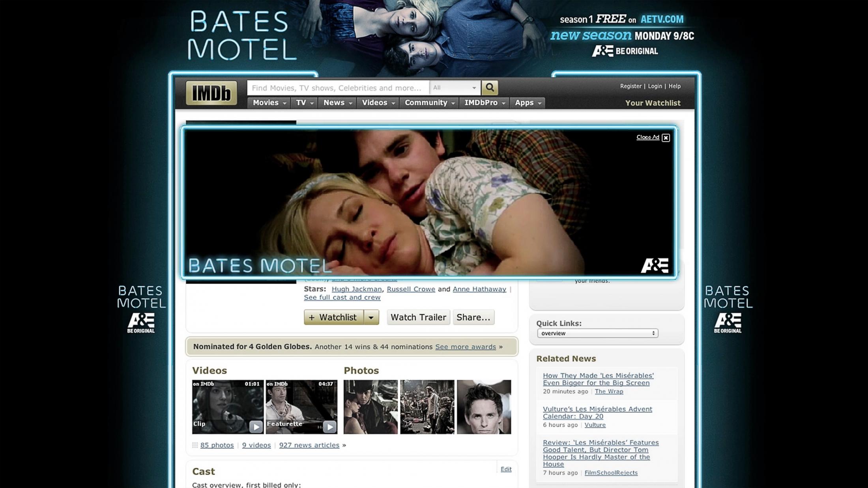Open Review: 'Les Misérables' Features Good Talent article
Image resolution: width=868 pixels, height=488 pixels.
tap(601, 453)
